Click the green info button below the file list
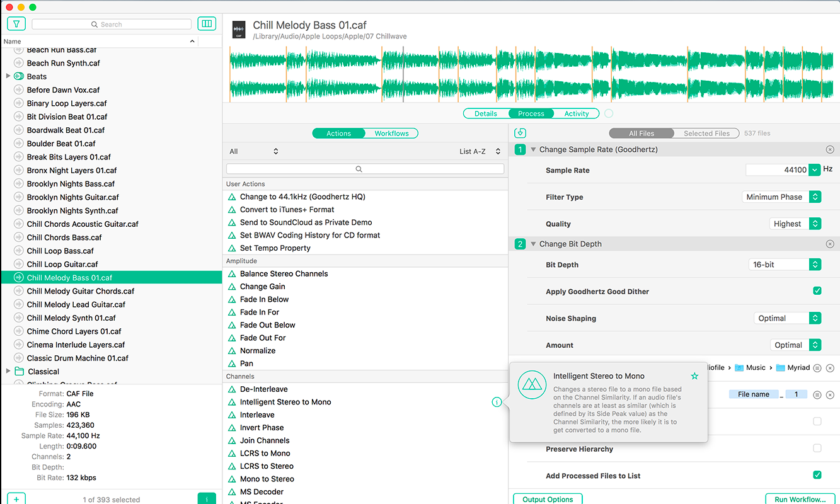Image resolution: width=840 pixels, height=504 pixels. [206, 499]
